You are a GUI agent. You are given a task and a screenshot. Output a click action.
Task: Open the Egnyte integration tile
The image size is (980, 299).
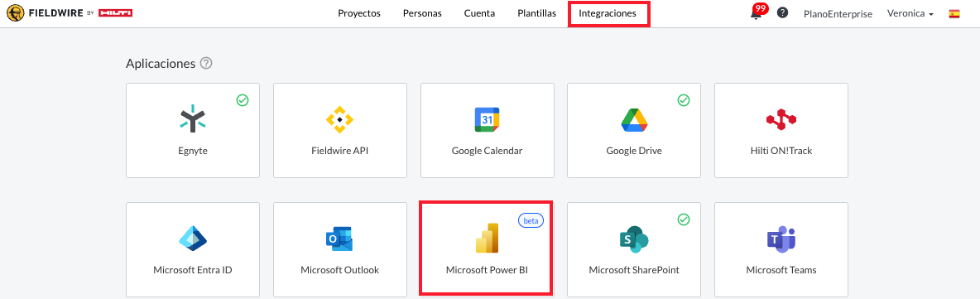tap(193, 130)
